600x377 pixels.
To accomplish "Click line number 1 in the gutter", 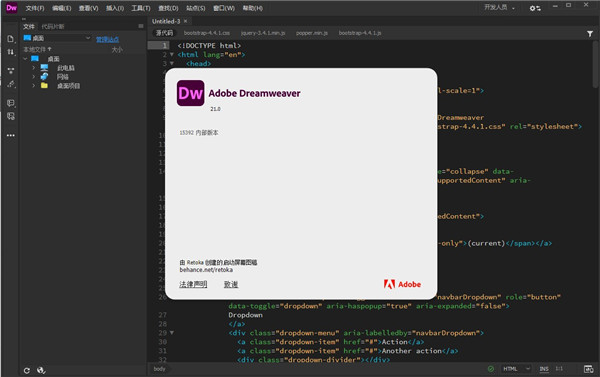I will click(165, 46).
